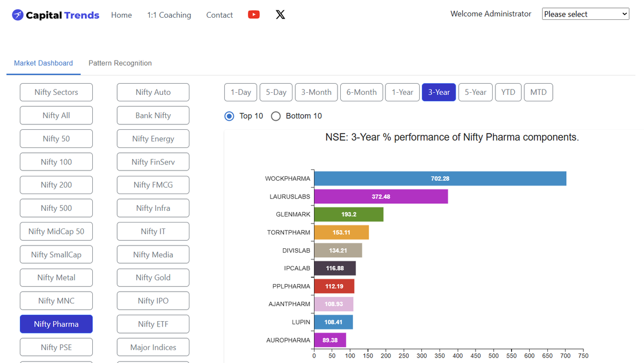
Task: Select Major Indices button
Action: pyautogui.click(x=153, y=347)
